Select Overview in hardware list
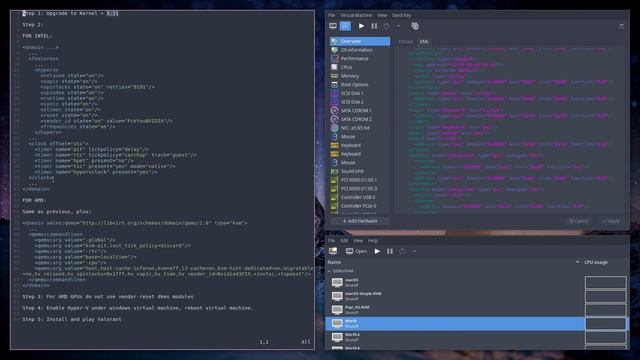 click(x=360, y=41)
